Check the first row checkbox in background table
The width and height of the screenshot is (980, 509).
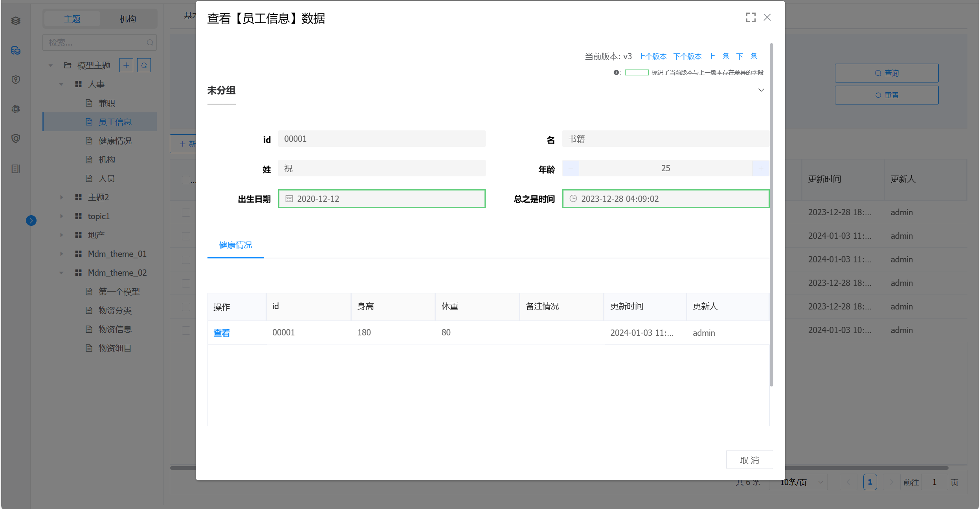186,212
